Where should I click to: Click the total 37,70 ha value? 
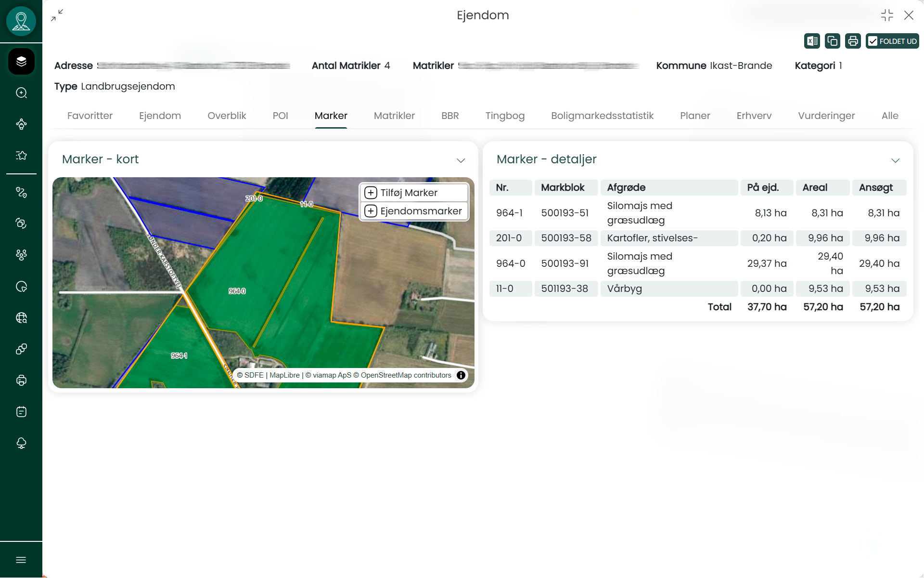point(767,307)
